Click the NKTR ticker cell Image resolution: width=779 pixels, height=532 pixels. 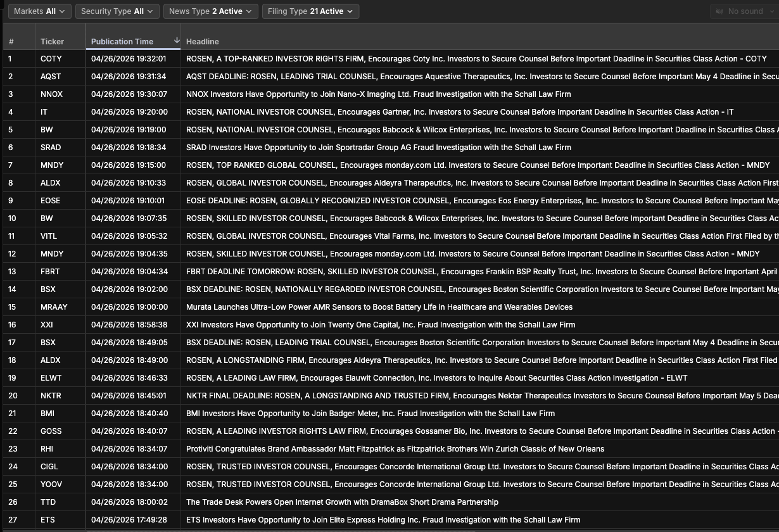click(x=51, y=396)
